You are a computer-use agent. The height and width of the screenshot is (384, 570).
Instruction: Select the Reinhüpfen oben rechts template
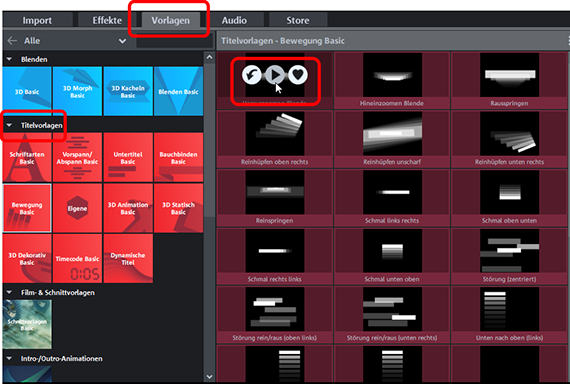pos(274,139)
